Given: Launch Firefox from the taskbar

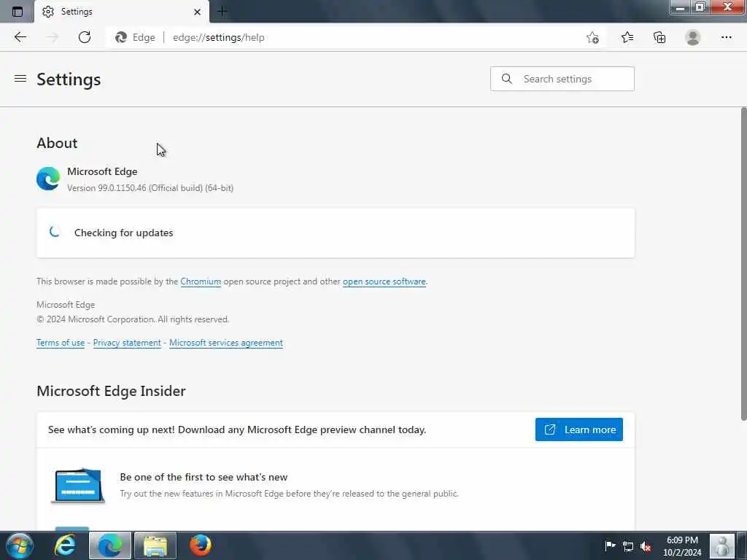Looking at the screenshot, I should pos(200,545).
